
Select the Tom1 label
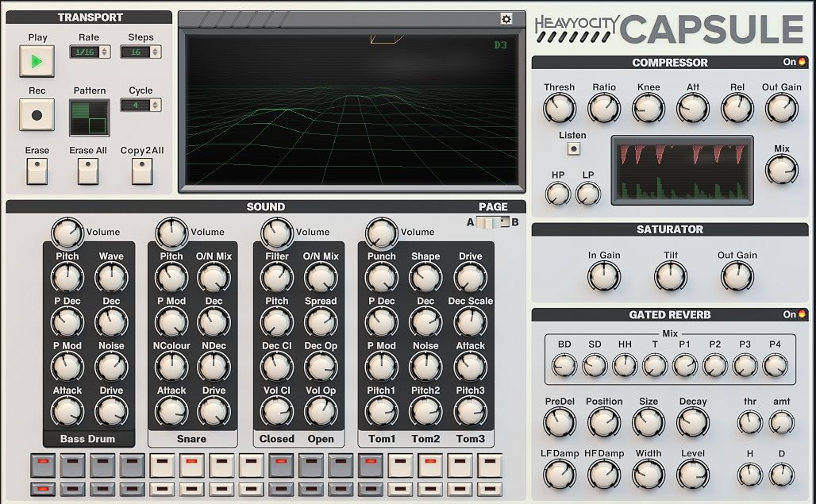pyautogui.click(x=382, y=439)
